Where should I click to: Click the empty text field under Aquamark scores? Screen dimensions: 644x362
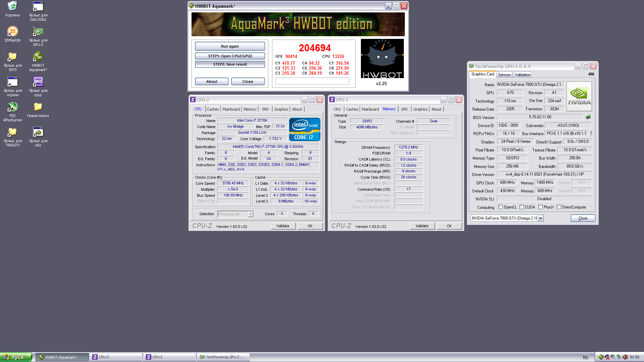(x=312, y=81)
